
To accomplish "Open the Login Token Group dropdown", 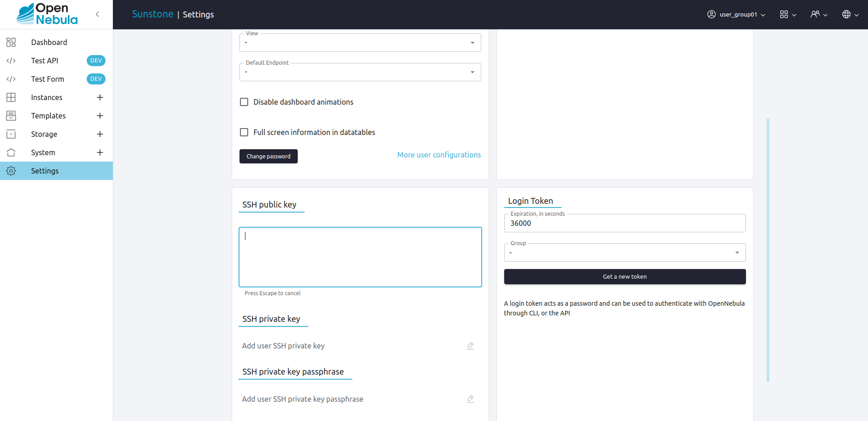I will coord(625,253).
